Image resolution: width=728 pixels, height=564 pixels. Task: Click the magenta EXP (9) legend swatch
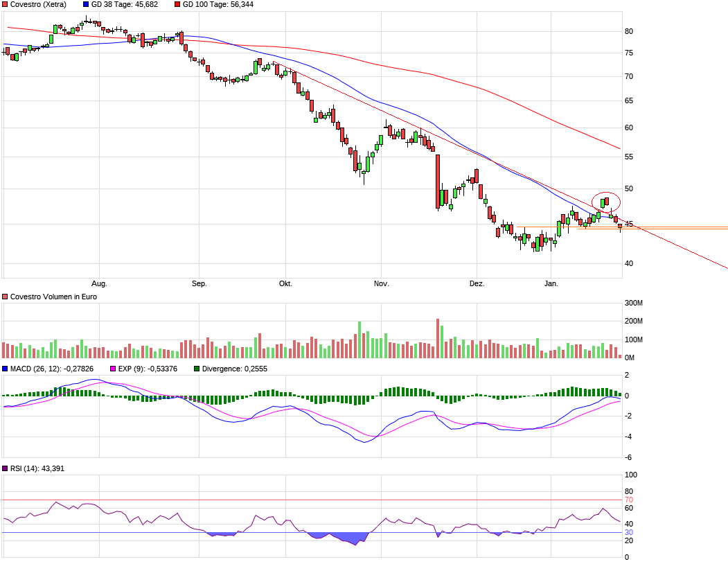pos(113,369)
